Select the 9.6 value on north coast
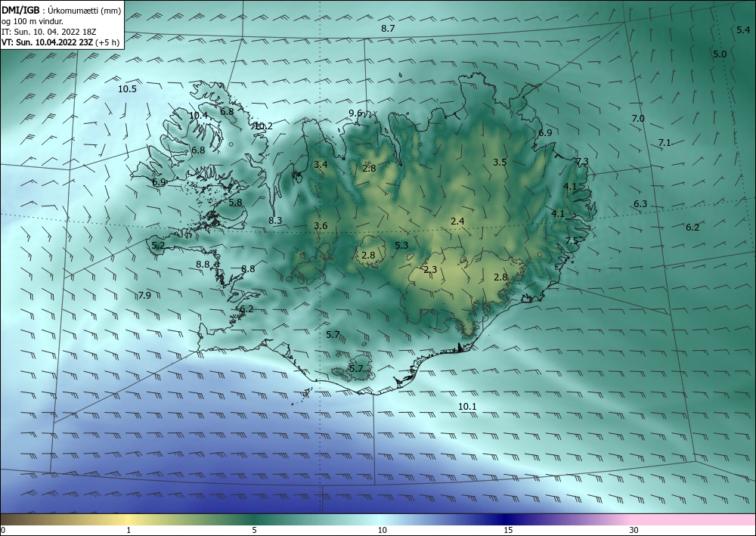The image size is (756, 536). click(x=355, y=113)
